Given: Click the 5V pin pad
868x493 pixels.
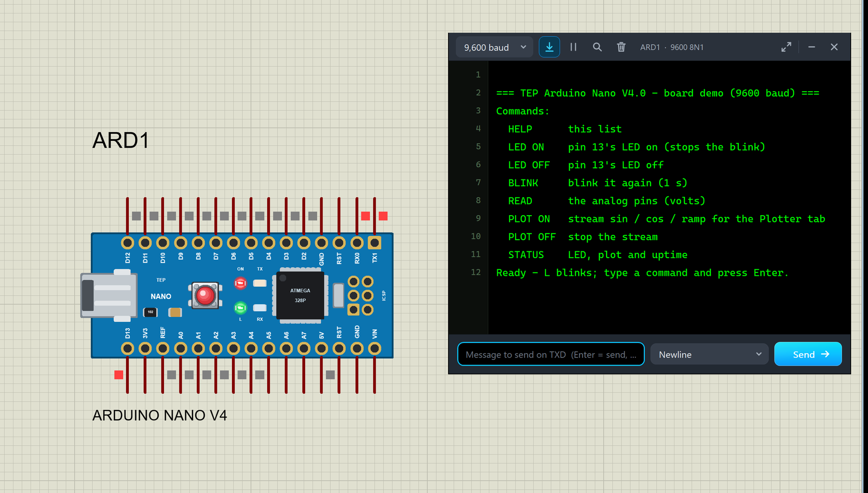Looking at the screenshot, I should (322, 348).
